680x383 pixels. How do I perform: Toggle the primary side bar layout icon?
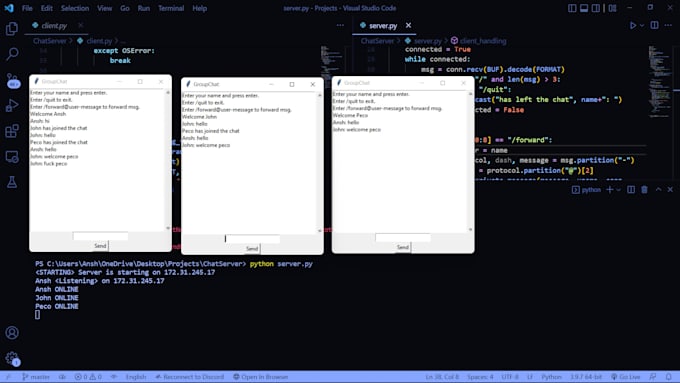click(572, 8)
